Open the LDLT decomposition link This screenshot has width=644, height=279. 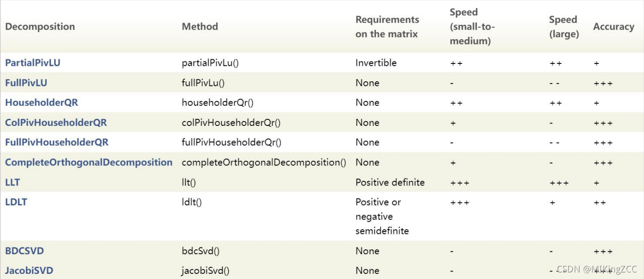tap(16, 202)
